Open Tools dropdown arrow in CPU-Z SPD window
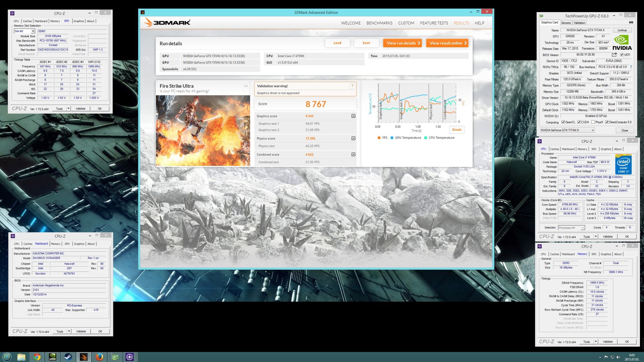 [x=68, y=109]
